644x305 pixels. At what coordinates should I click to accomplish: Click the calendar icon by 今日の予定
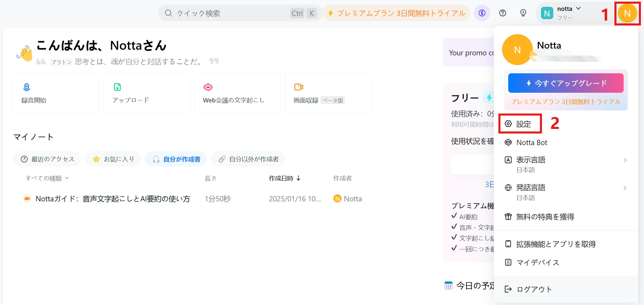(448, 286)
